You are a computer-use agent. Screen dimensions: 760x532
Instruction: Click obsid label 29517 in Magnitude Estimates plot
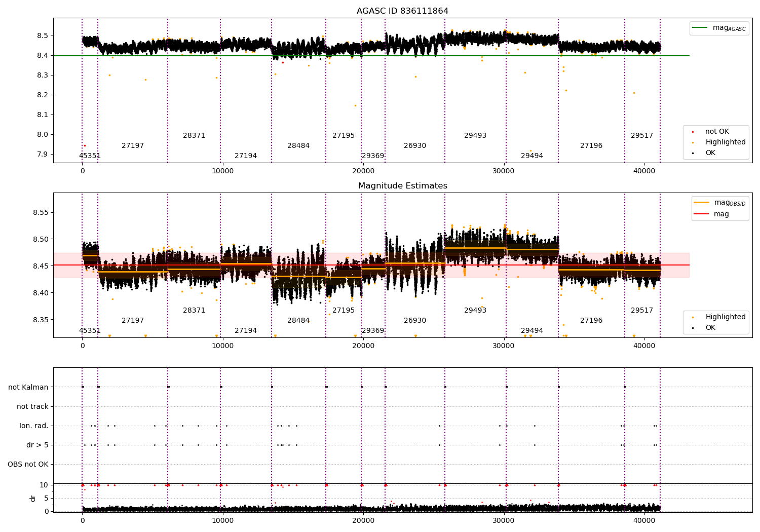(x=642, y=311)
